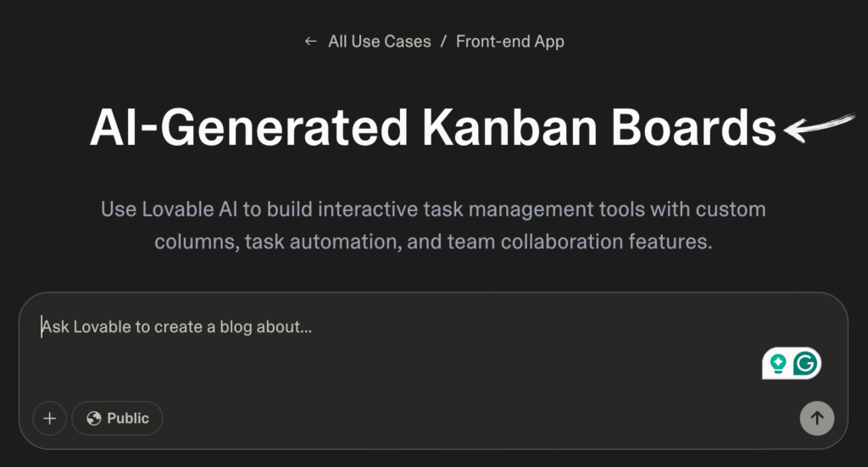Submit the prompt with the up-arrow send button
The image size is (868, 467).
817,418
